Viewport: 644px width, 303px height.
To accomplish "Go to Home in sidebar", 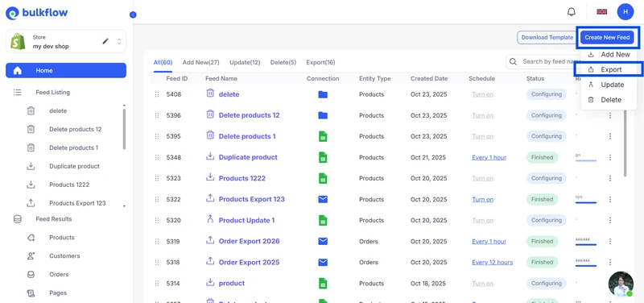I will pyautogui.click(x=66, y=70).
